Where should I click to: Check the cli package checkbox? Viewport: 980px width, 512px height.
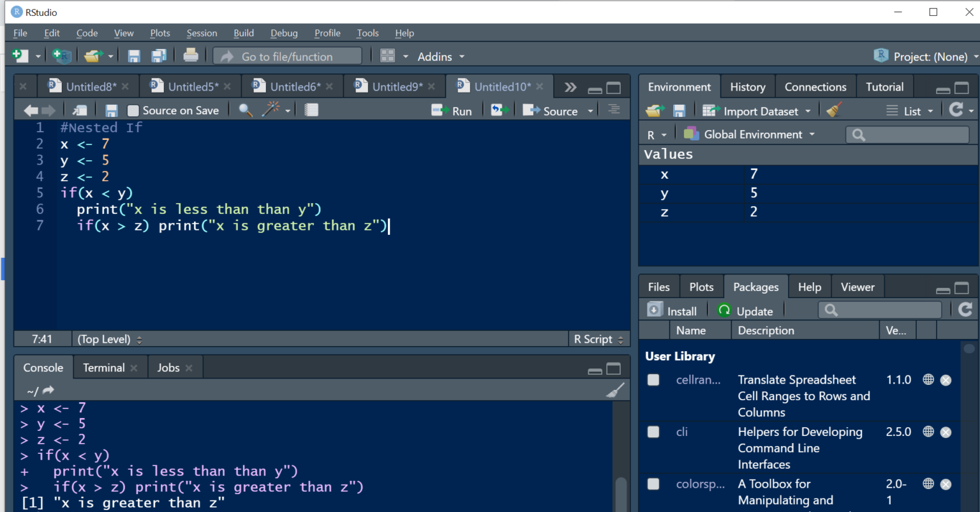(653, 432)
